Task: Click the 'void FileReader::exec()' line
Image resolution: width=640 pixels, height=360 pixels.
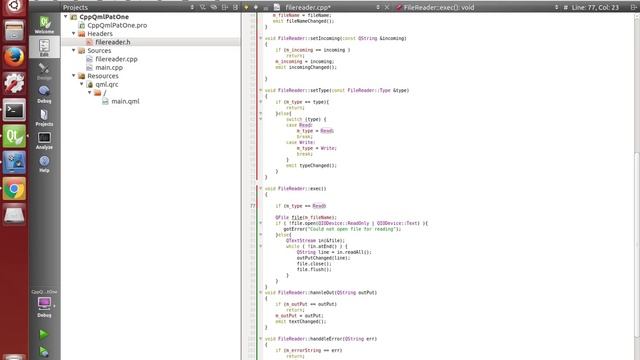Action: coord(296,189)
